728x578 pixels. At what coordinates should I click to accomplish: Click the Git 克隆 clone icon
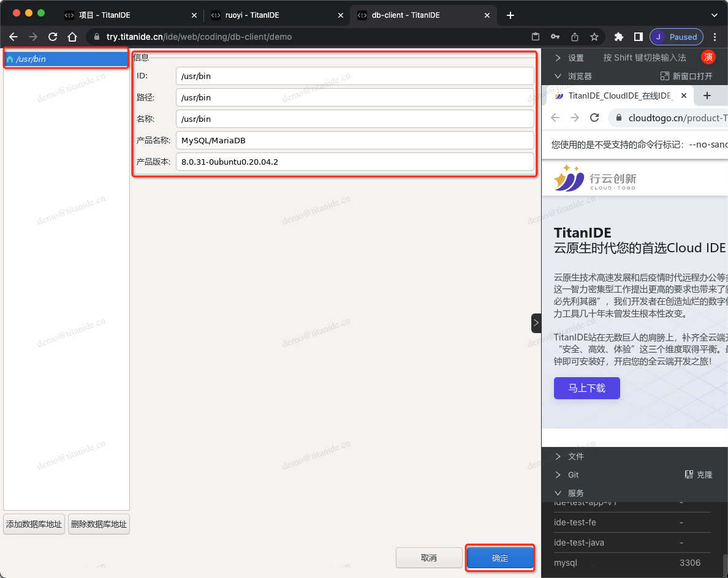pos(689,475)
